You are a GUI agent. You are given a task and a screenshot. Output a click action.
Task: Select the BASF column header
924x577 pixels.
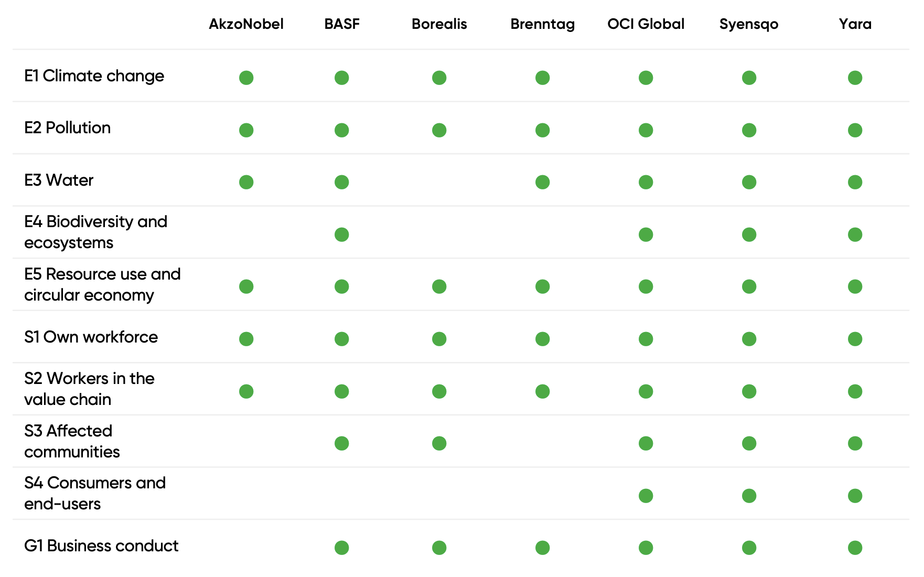[x=341, y=24]
